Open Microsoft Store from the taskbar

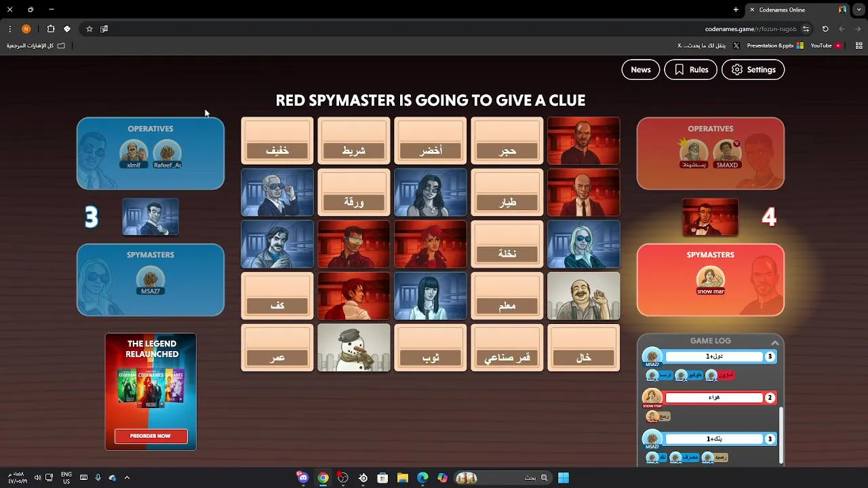tap(383, 478)
